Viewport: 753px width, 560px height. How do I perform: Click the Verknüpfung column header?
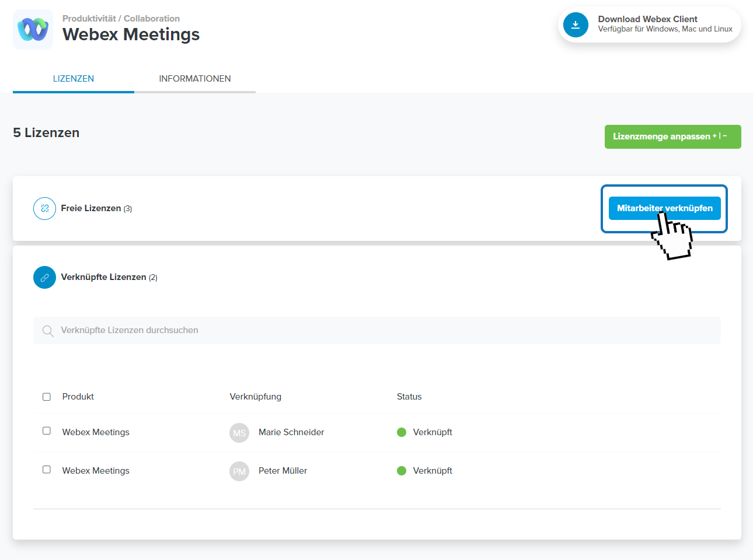(x=256, y=397)
